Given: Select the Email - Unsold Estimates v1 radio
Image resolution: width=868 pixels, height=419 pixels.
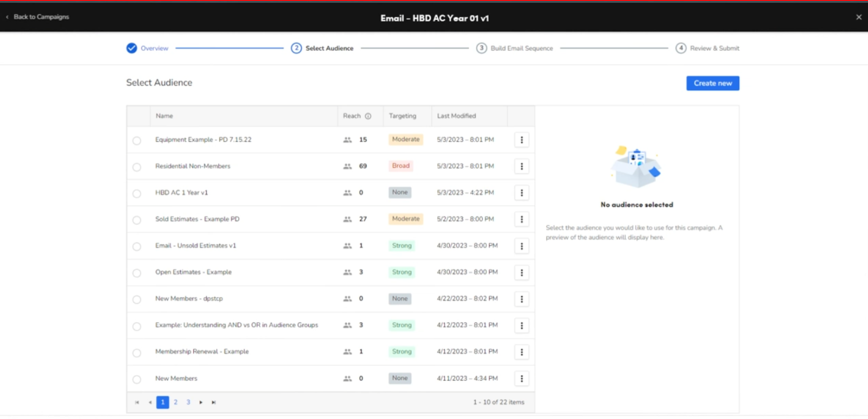Looking at the screenshot, I should (137, 247).
